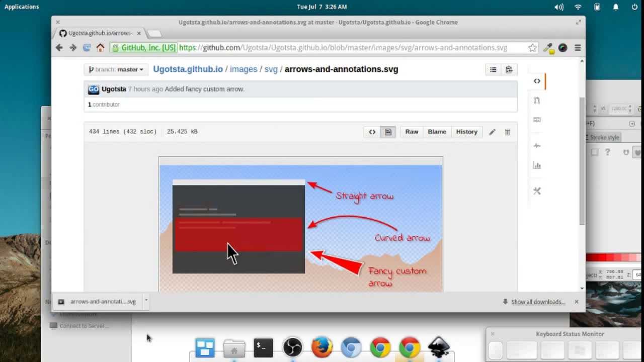Open the images folder breadcrumb

pos(244,69)
